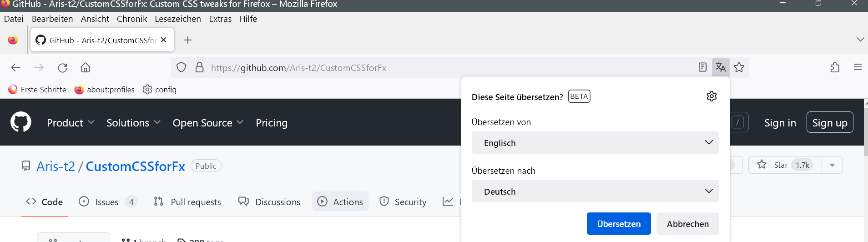Open translation settings gear icon
868x242 pixels.
(x=712, y=96)
